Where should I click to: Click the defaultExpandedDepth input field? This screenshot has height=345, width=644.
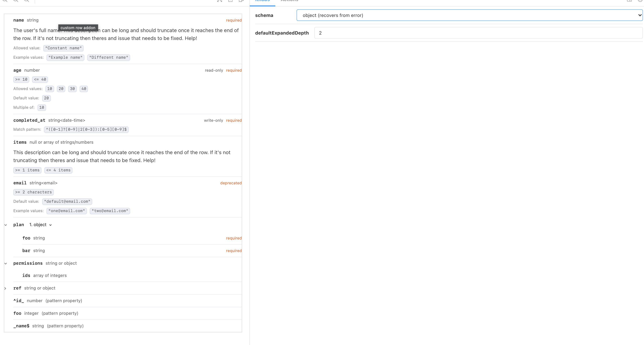pyautogui.click(x=478, y=33)
